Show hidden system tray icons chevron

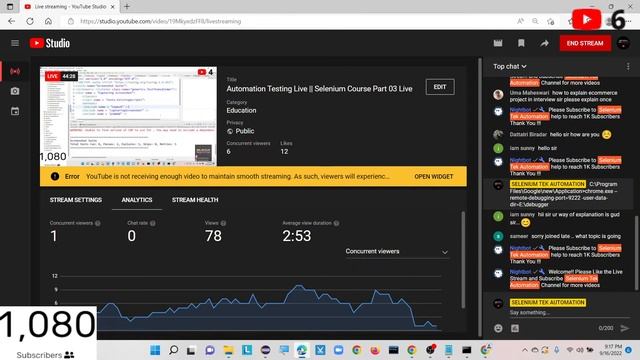pyautogui.click(x=524, y=350)
